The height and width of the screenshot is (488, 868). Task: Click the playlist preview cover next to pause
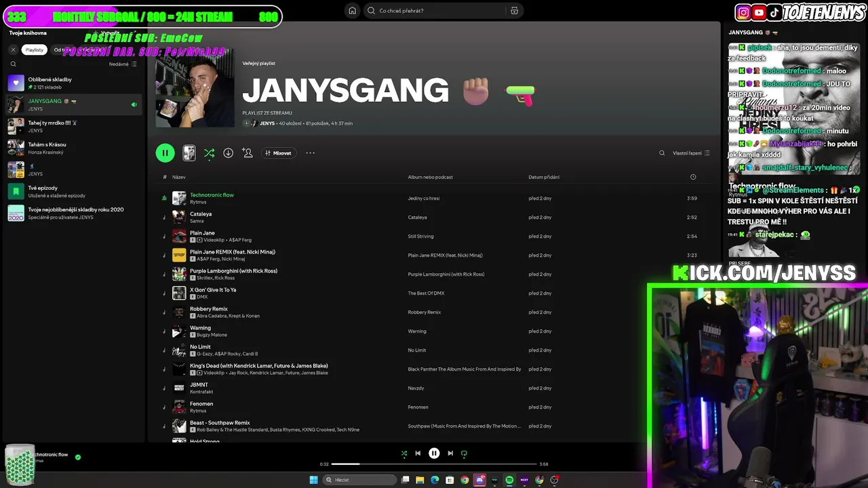pos(189,153)
